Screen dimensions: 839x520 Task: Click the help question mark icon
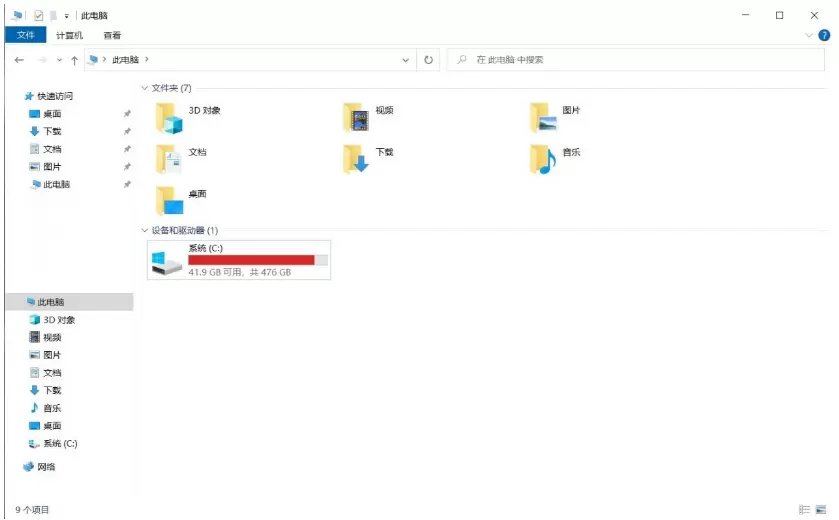click(824, 35)
